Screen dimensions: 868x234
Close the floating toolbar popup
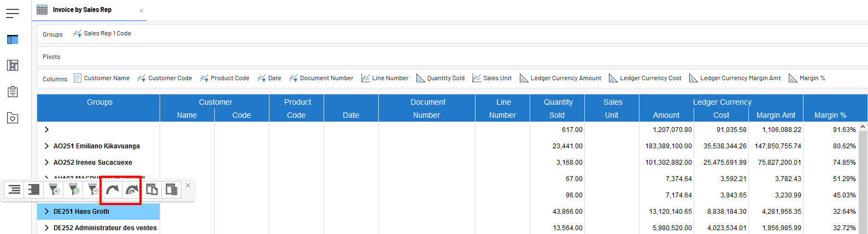click(x=188, y=185)
